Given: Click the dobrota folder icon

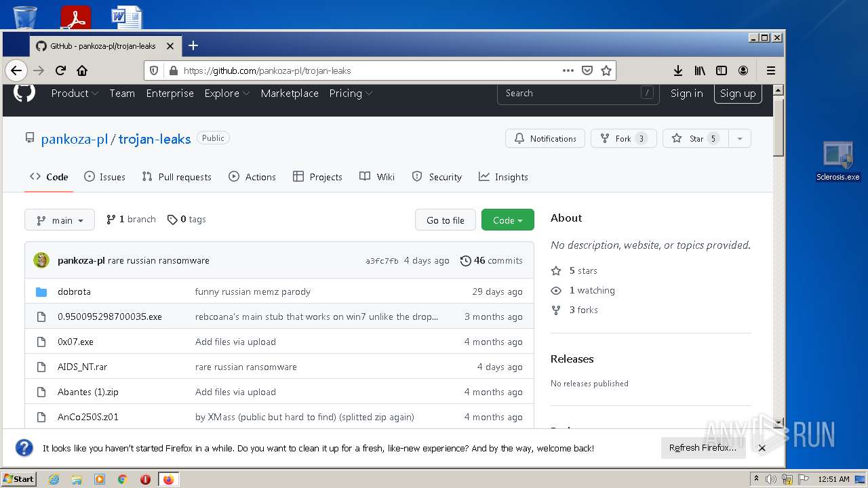Looking at the screenshot, I should [x=41, y=291].
